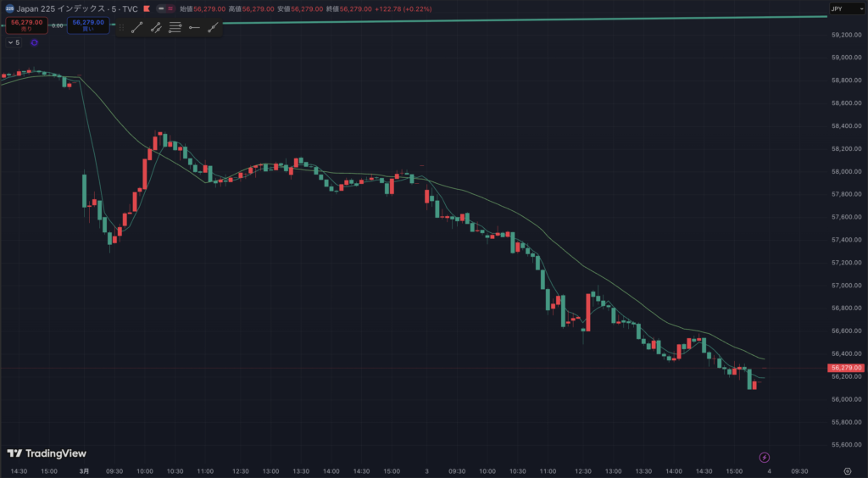Click the red sell button 56,279.00
868x478 pixels.
pos(26,25)
